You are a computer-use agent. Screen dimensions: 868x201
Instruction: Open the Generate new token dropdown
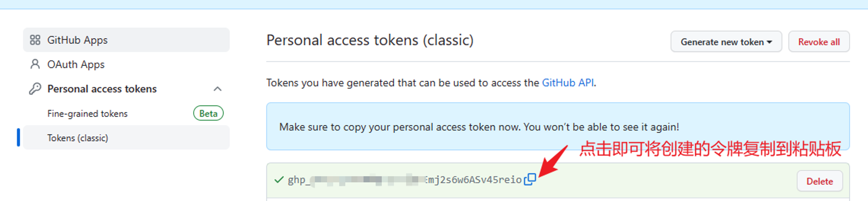[721, 42]
